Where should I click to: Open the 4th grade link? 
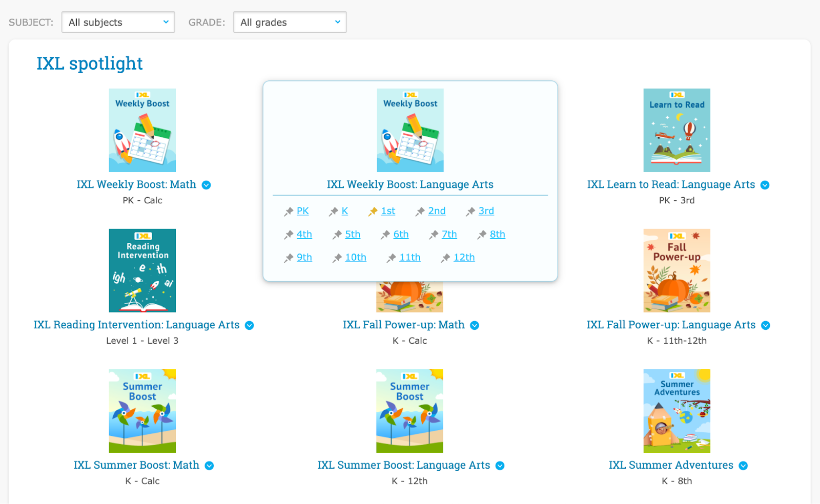[304, 234]
